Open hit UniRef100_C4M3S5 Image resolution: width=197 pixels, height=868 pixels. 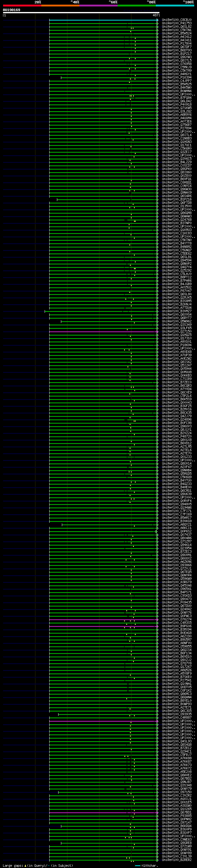(x=177, y=623)
